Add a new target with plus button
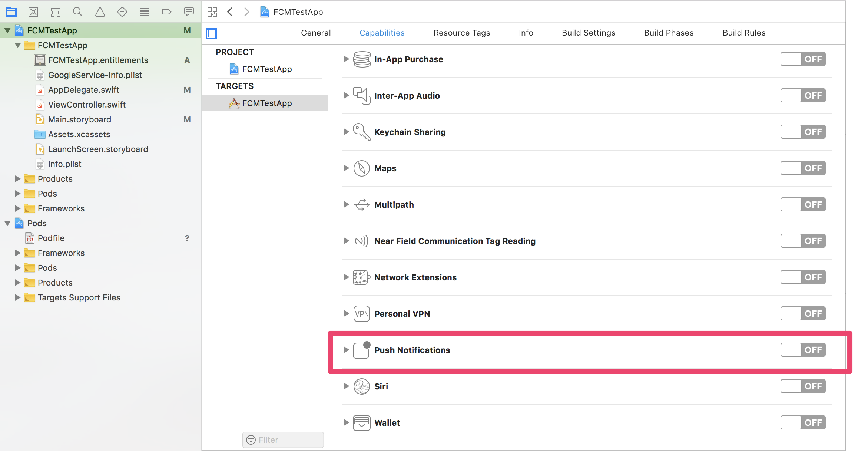The width and height of the screenshot is (868, 451). (211, 440)
